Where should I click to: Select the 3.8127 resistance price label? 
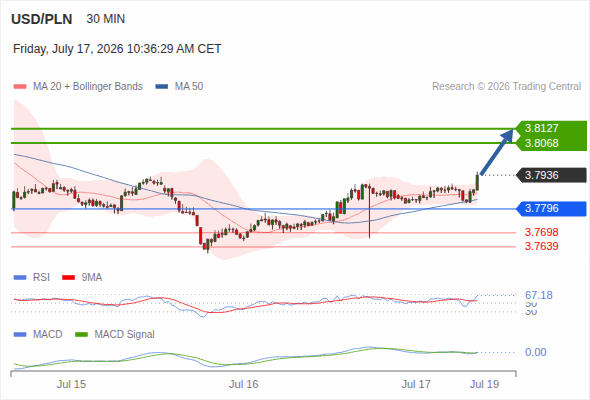pos(541,128)
